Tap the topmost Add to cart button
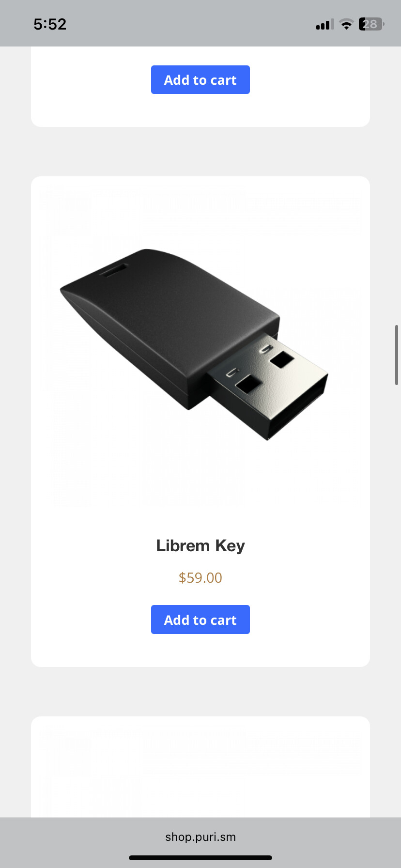The width and height of the screenshot is (401, 868). [x=200, y=80]
